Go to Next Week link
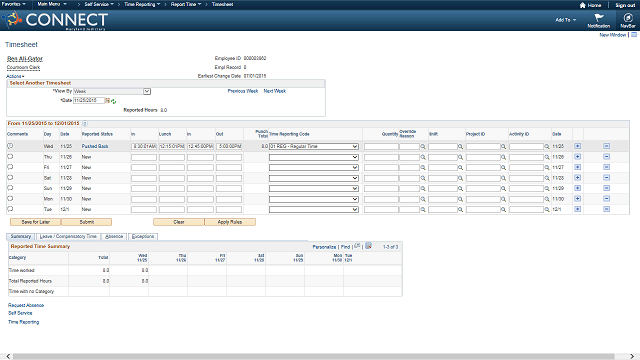Screen dimensions: 640x360 click(275, 91)
